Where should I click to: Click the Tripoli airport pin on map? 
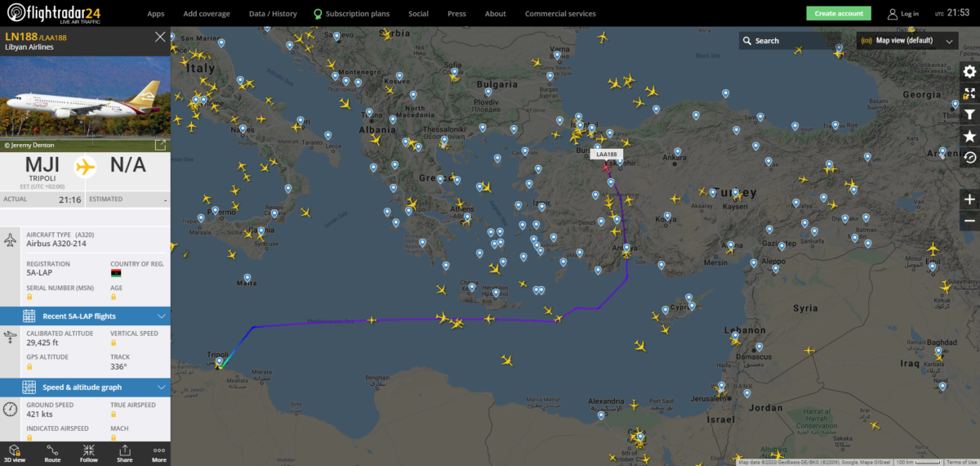[x=219, y=361]
